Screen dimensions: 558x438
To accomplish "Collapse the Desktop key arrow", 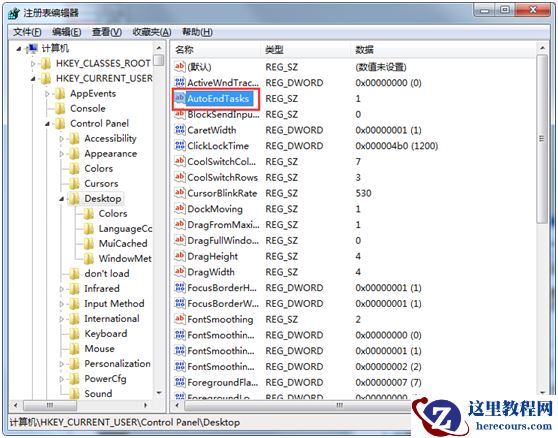I will click(x=62, y=199).
